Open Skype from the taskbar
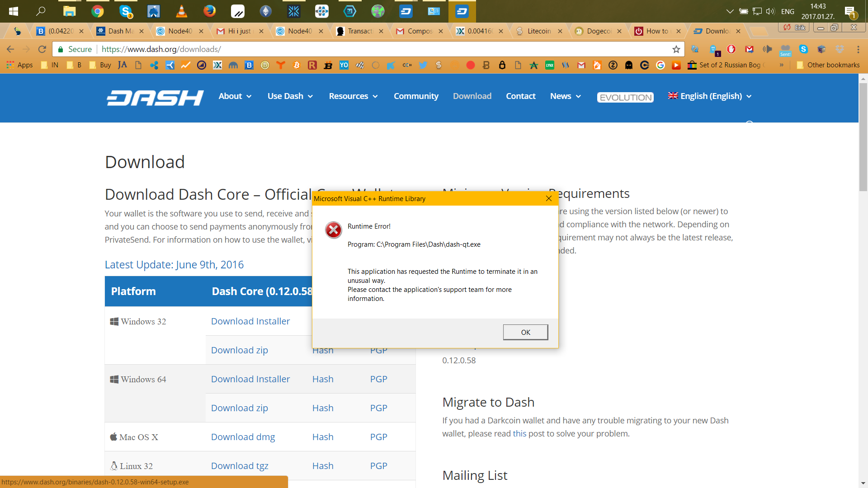The height and width of the screenshot is (488, 868). pos(126,11)
